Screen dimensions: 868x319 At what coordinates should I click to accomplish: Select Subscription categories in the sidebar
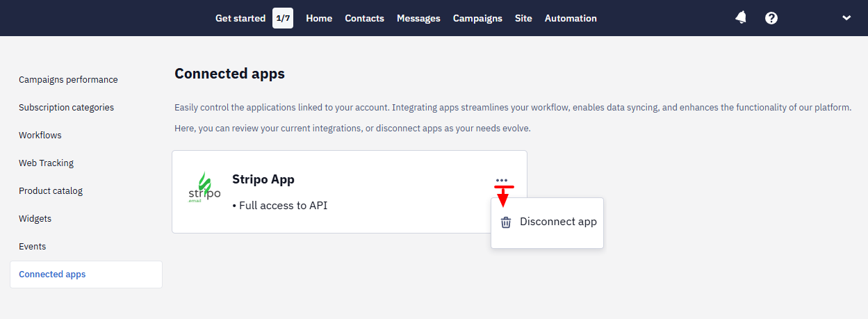(x=66, y=108)
